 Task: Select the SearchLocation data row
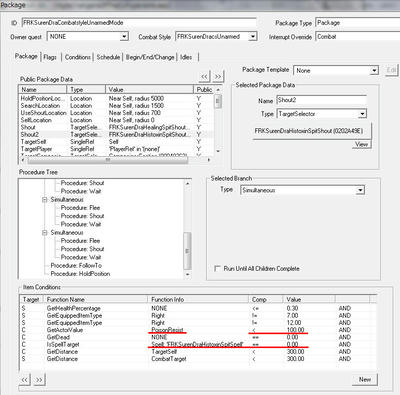[x=116, y=106]
